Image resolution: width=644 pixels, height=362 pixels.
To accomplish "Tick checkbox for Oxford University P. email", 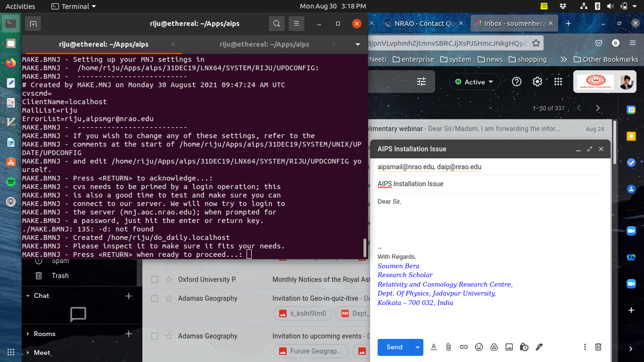I will (155, 280).
